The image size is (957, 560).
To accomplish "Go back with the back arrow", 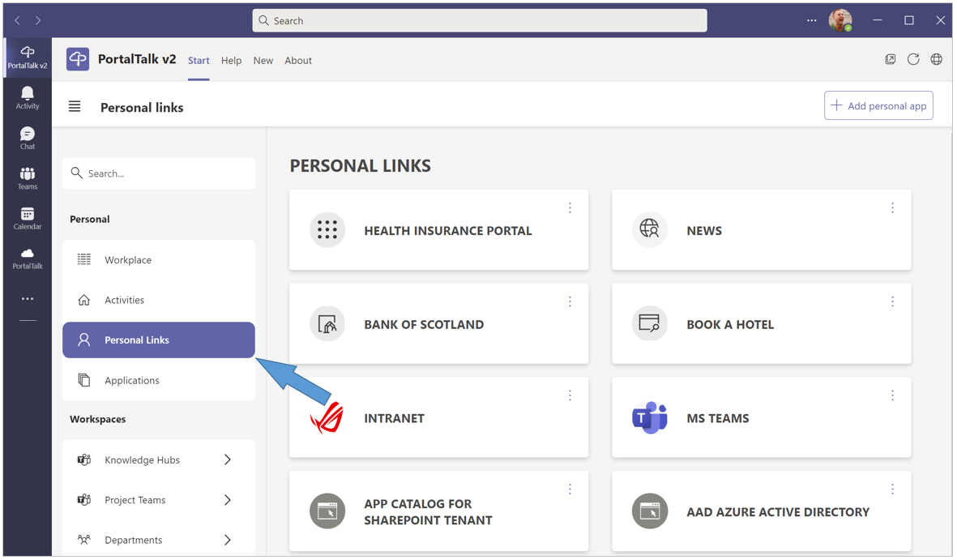I will 18,20.
